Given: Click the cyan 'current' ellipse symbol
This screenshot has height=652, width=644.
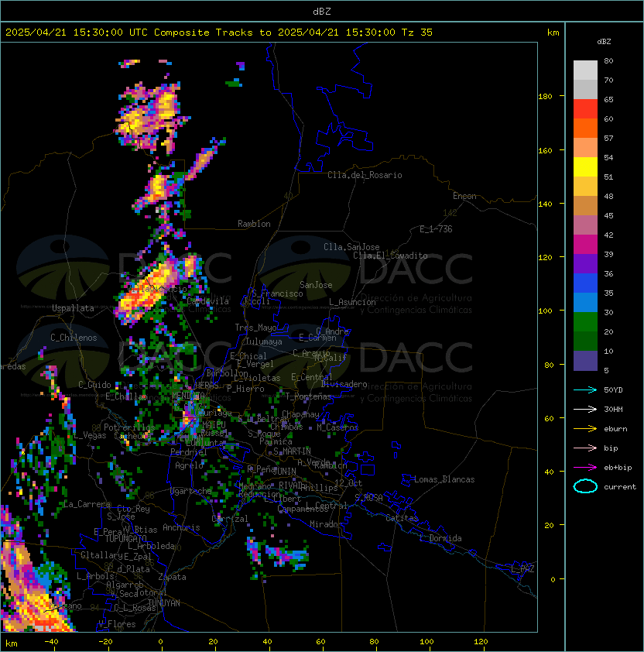Looking at the screenshot, I should point(585,486).
